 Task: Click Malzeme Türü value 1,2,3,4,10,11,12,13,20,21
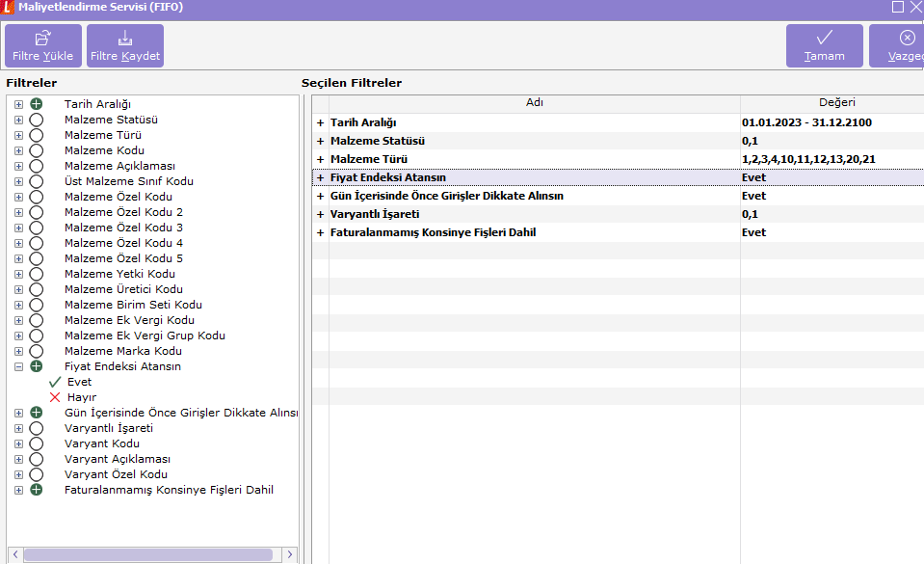pos(808,159)
